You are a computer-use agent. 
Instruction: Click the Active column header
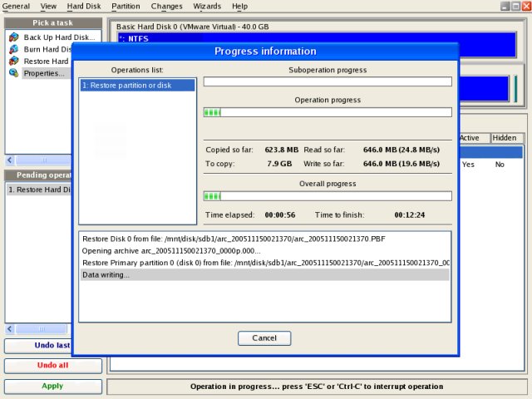pyautogui.click(x=474, y=138)
